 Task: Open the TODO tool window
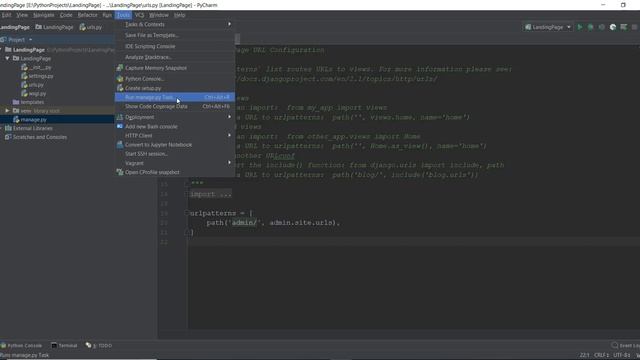[99, 346]
